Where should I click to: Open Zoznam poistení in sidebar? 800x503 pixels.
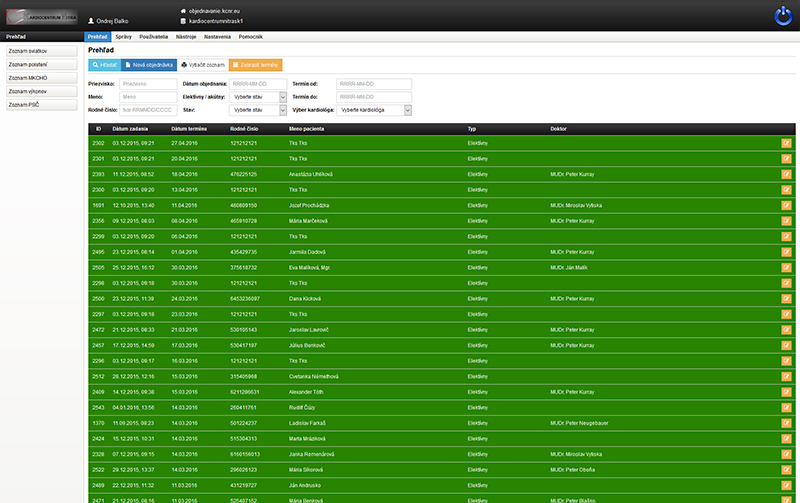[x=42, y=65]
